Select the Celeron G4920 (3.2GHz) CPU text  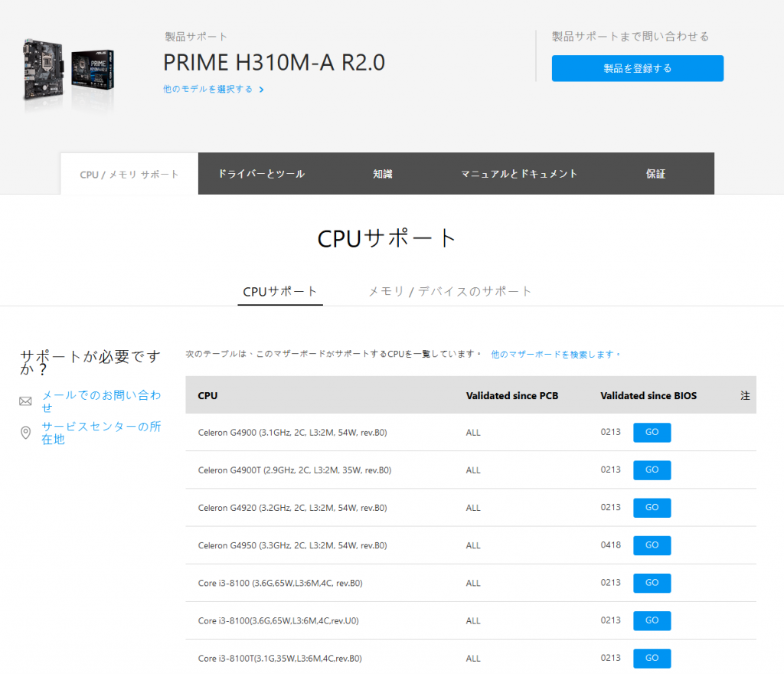pyautogui.click(x=292, y=508)
